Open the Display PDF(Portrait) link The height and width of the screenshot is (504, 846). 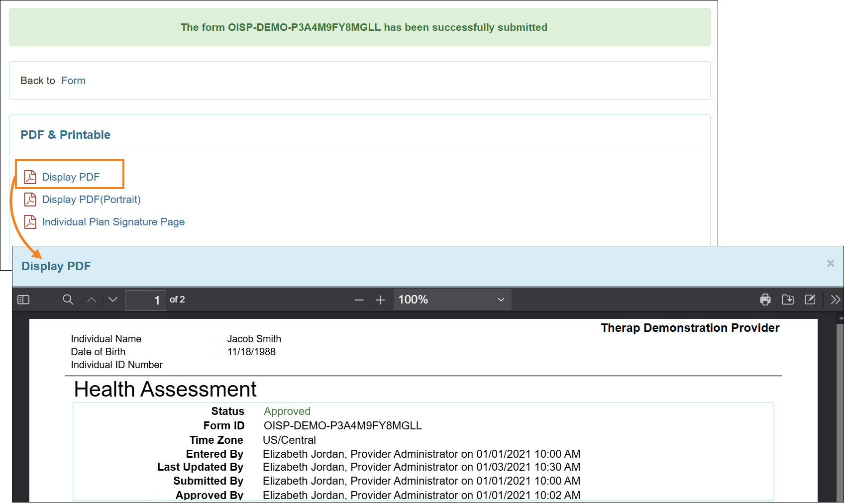click(91, 200)
